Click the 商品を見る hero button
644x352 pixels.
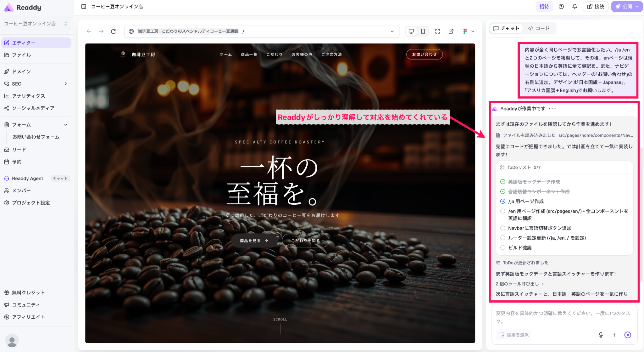coord(254,241)
